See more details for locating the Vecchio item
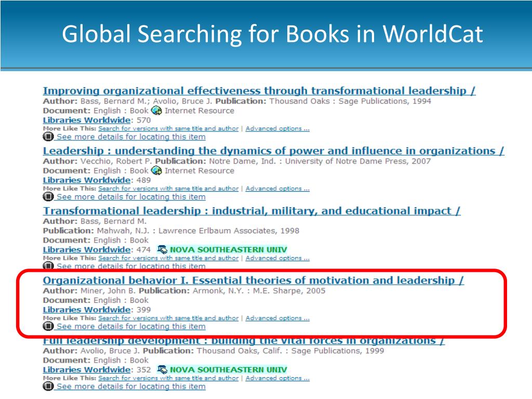 click(131, 197)
